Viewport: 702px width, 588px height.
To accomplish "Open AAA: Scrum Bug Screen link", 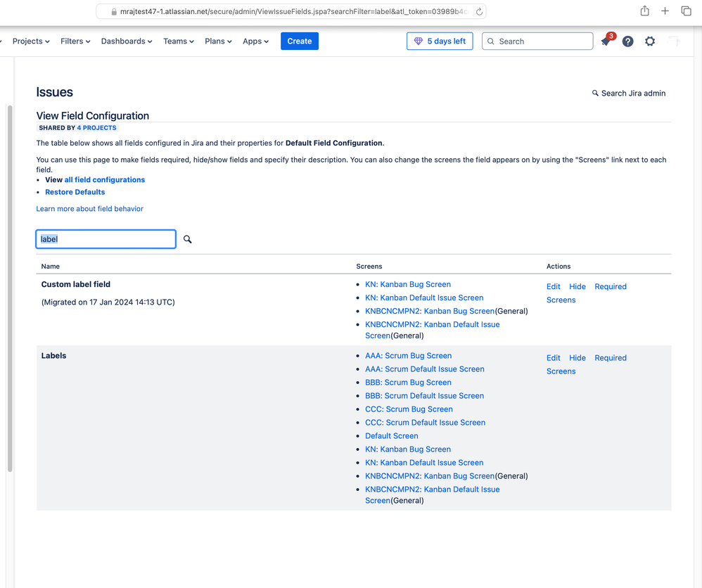I will [408, 356].
